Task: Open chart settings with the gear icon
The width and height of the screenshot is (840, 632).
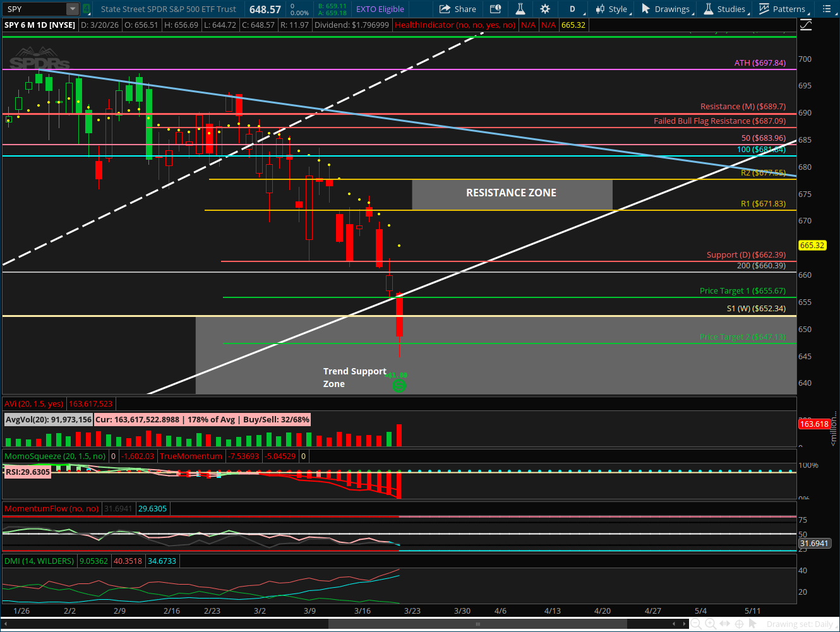Action: [545, 9]
